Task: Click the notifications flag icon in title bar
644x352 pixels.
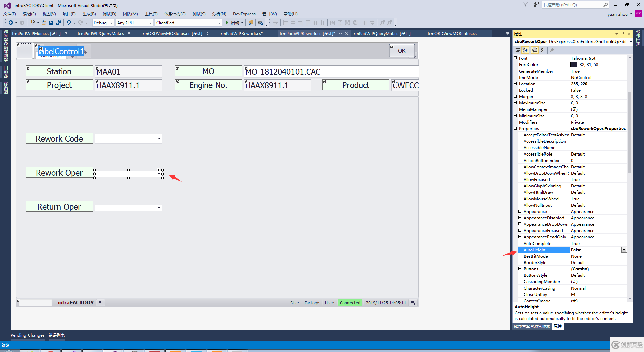Action: [526, 5]
